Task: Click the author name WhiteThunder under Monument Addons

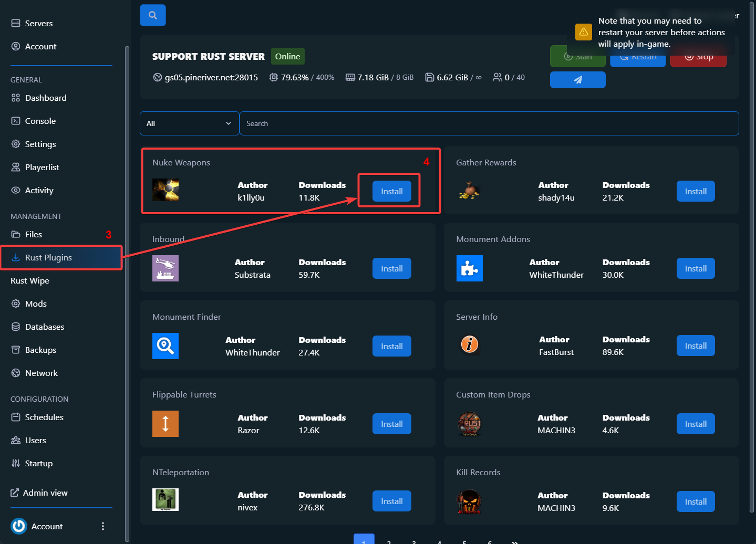Action: [556, 275]
